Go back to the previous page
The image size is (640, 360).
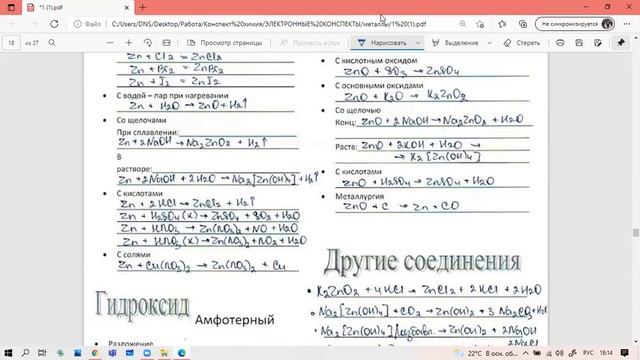(12, 24)
